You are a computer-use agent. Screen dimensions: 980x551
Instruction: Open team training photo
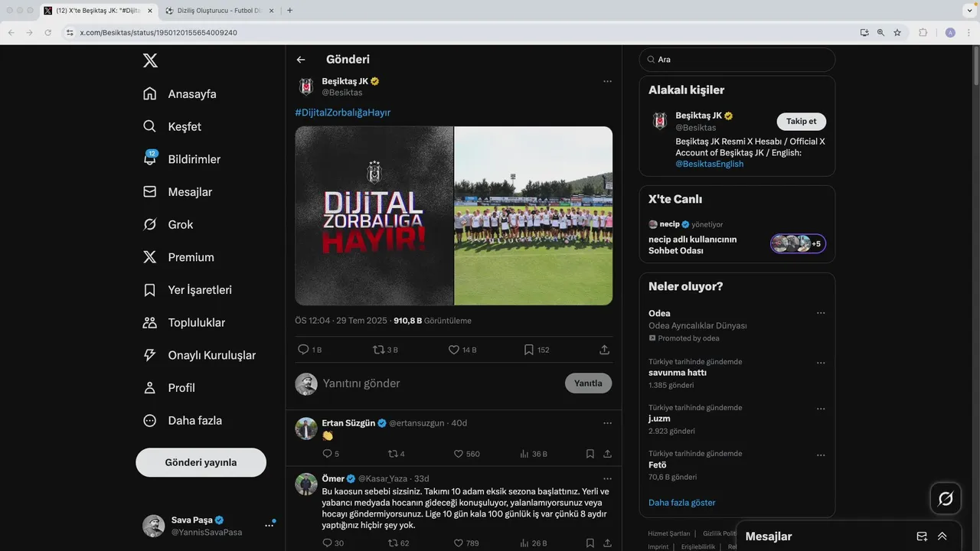(x=534, y=216)
